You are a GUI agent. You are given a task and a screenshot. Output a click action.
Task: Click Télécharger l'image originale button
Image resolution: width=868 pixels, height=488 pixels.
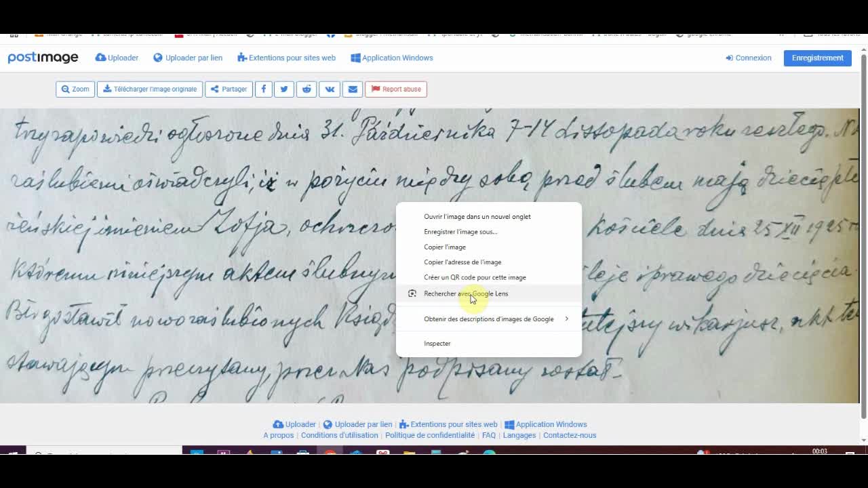point(150,89)
